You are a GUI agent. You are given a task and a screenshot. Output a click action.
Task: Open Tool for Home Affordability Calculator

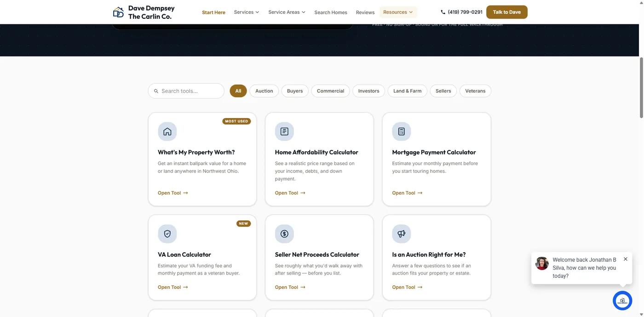point(290,193)
